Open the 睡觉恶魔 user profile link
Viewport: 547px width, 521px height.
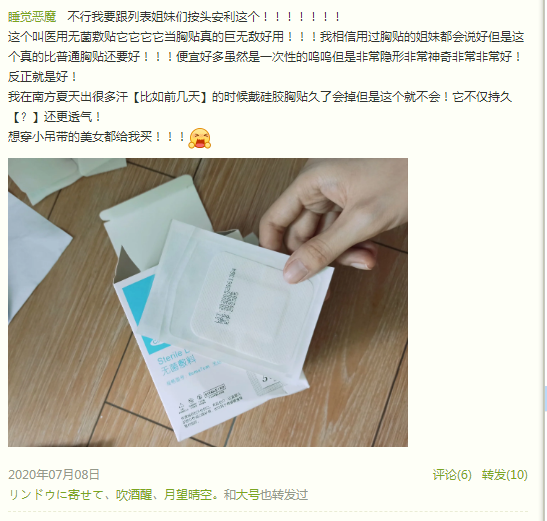point(32,17)
